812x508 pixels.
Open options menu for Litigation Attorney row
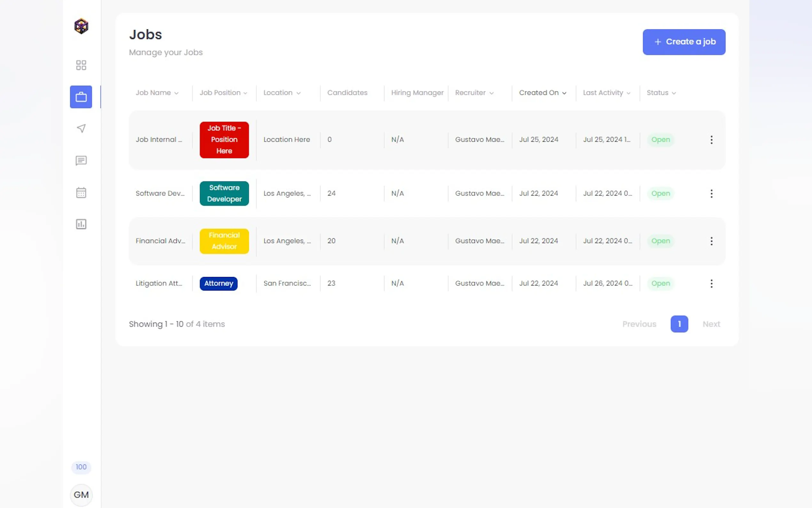coord(711,283)
